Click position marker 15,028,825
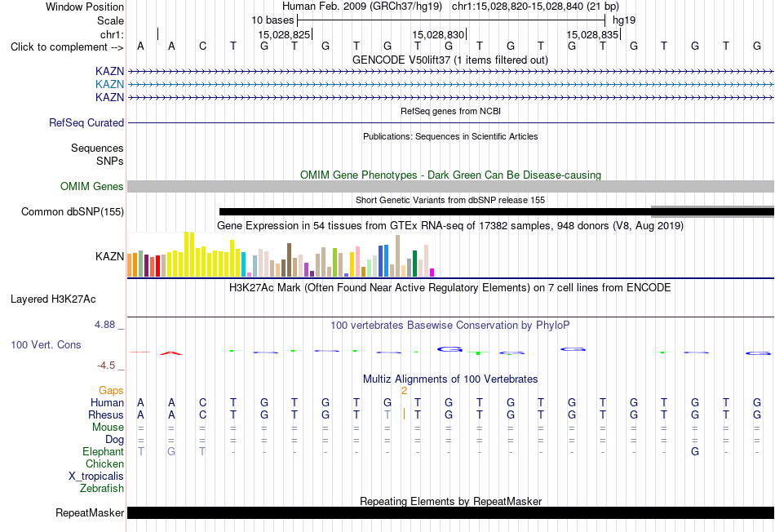Image resolution: width=775 pixels, height=532 pixels. [284, 34]
